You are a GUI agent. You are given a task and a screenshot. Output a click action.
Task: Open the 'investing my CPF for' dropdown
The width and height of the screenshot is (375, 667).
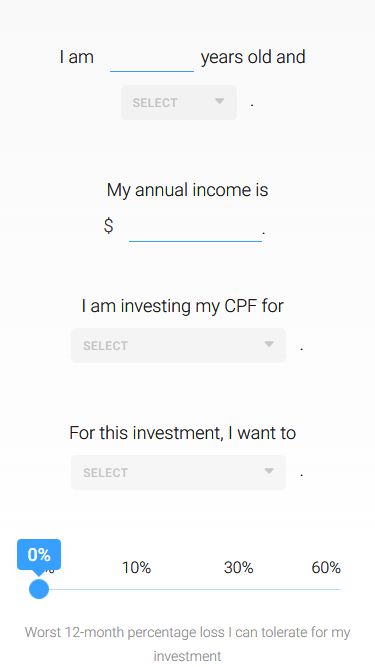(x=179, y=345)
